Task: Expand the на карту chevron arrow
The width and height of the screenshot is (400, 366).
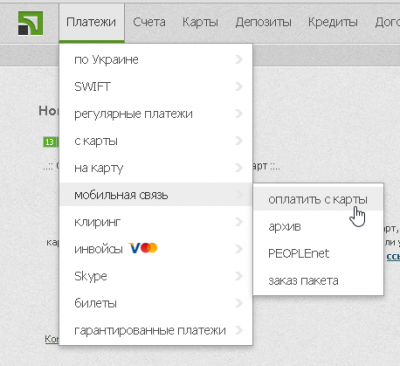Action: pos(239,168)
